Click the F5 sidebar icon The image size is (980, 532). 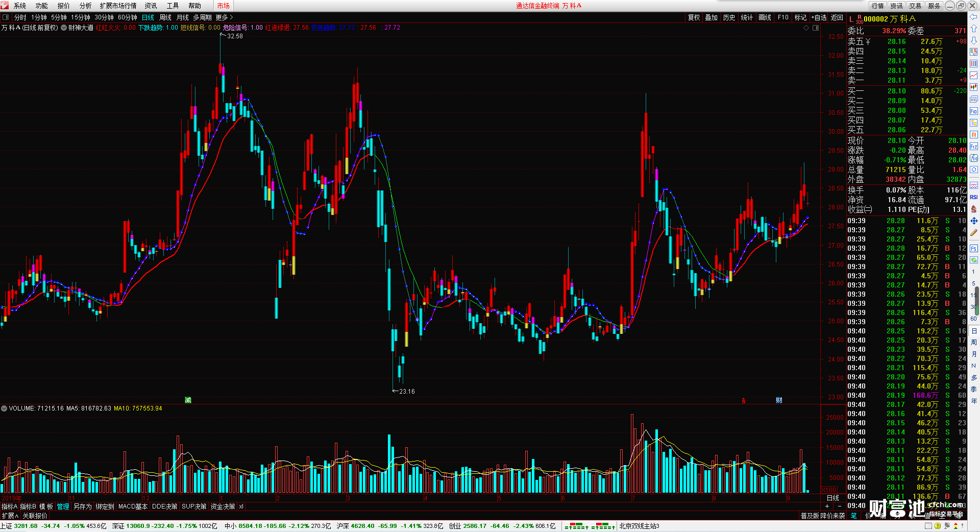[974, 248]
